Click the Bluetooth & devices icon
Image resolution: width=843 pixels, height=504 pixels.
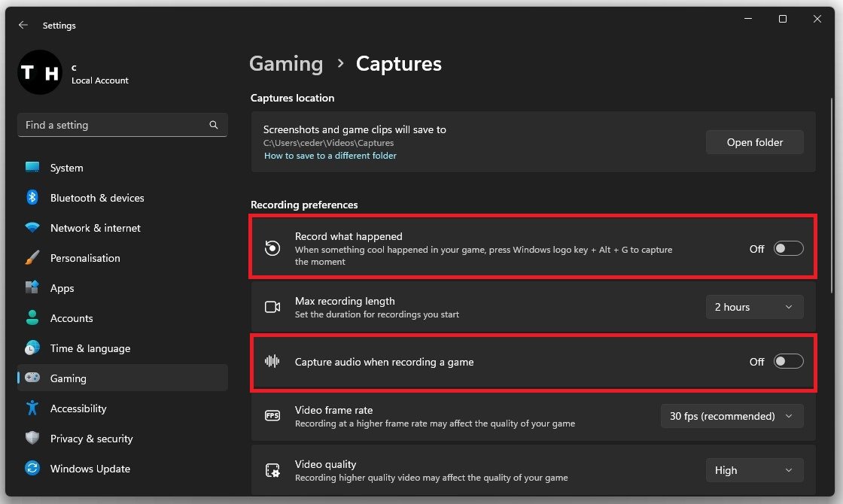pyautogui.click(x=32, y=198)
